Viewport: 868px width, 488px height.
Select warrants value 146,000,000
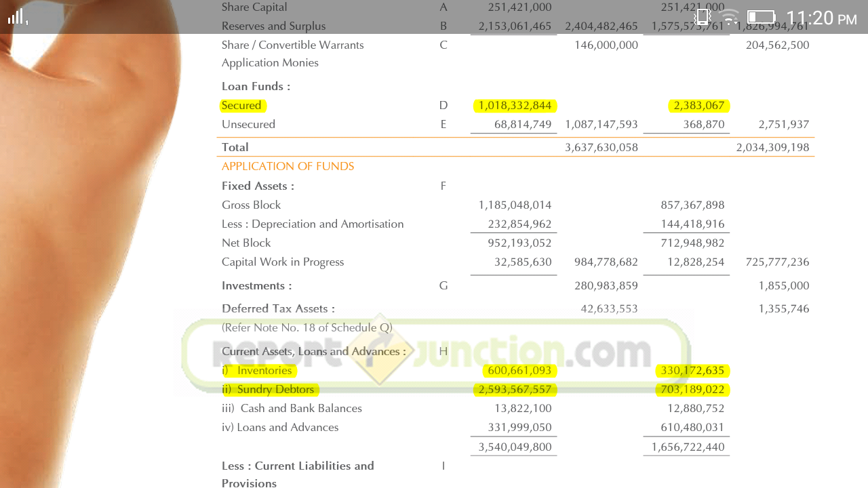coord(606,45)
